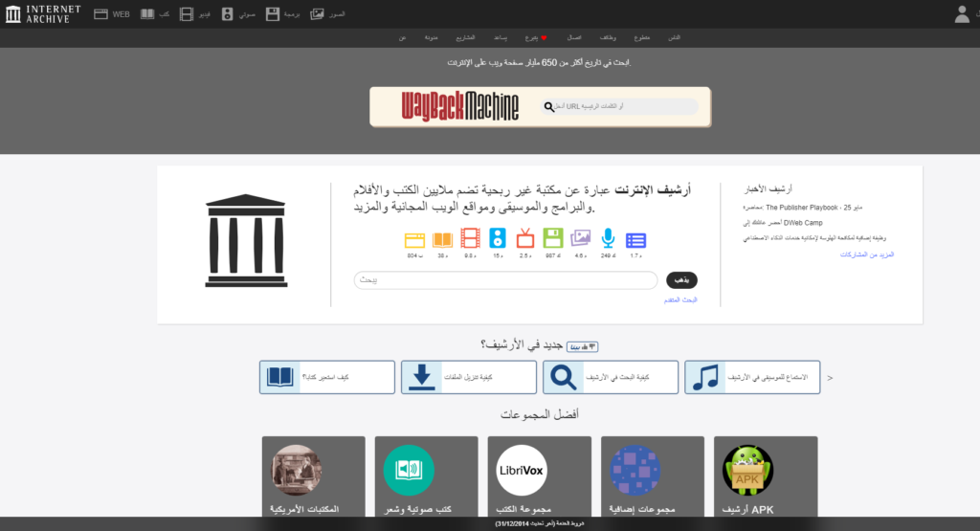Select the red film video icon (9.8)
Viewport: 980px width, 531px height.
coord(470,238)
